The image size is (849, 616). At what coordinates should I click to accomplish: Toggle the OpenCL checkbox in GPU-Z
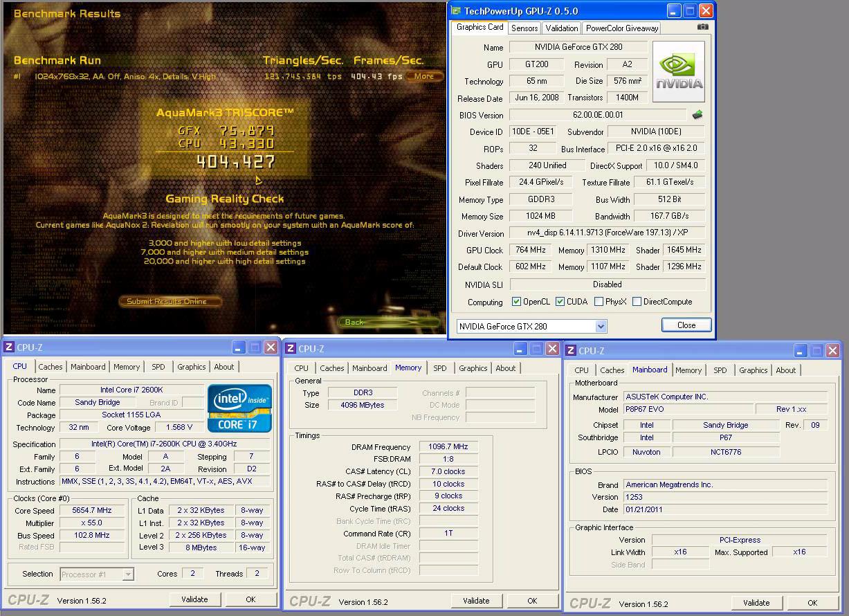[516, 302]
